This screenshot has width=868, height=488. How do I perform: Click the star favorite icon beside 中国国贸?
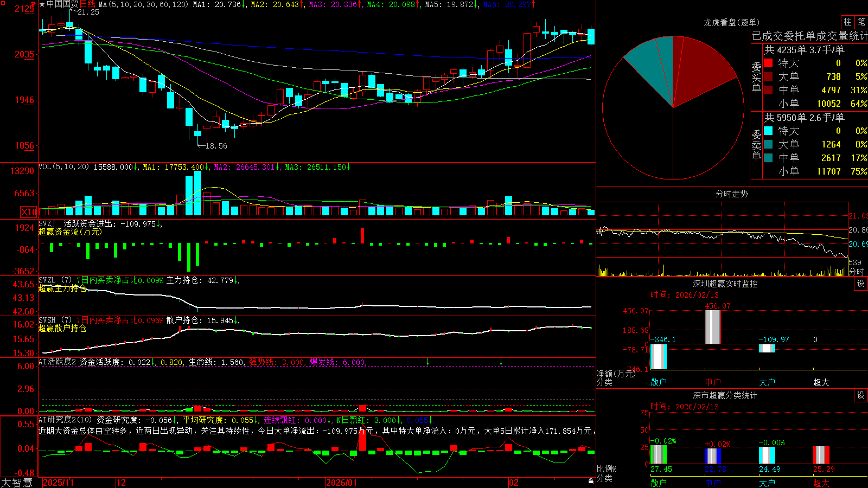click(x=42, y=4)
